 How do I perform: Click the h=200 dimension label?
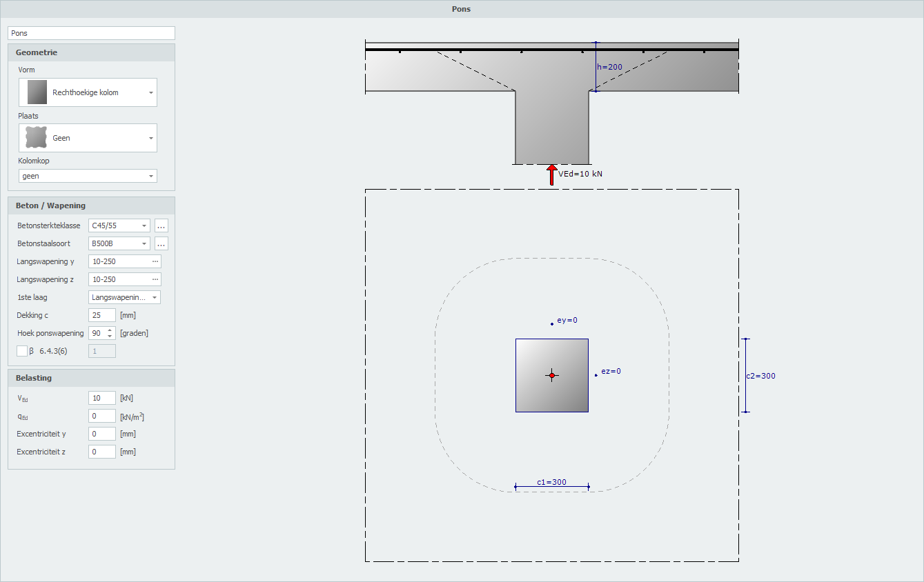[x=610, y=67]
